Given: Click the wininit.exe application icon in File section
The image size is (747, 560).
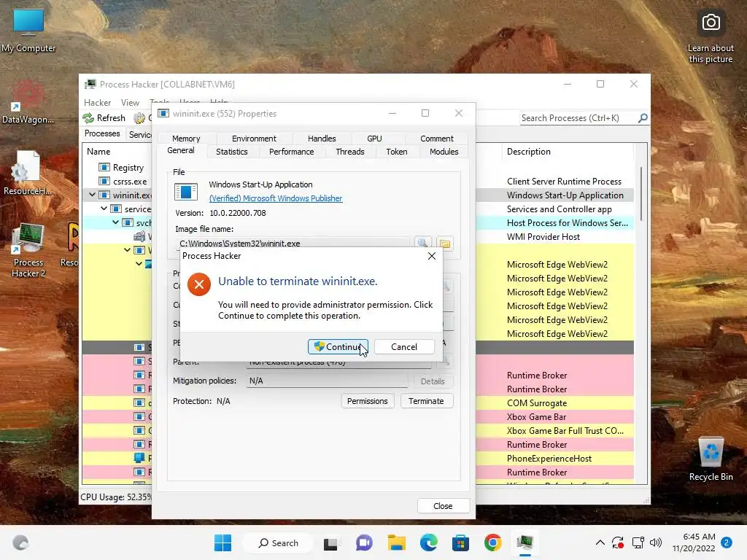Looking at the screenshot, I should [x=186, y=192].
